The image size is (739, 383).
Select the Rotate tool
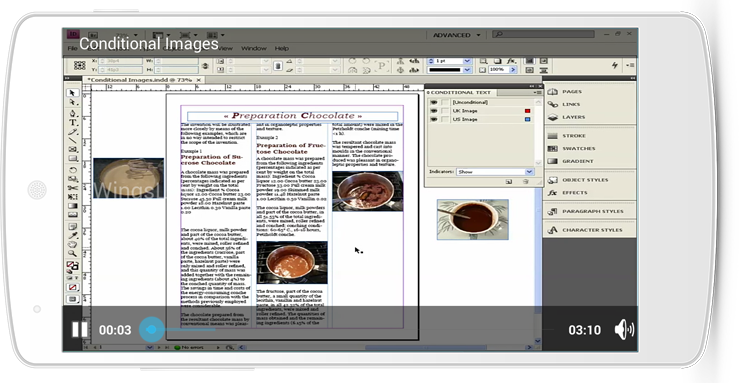[x=72, y=170]
